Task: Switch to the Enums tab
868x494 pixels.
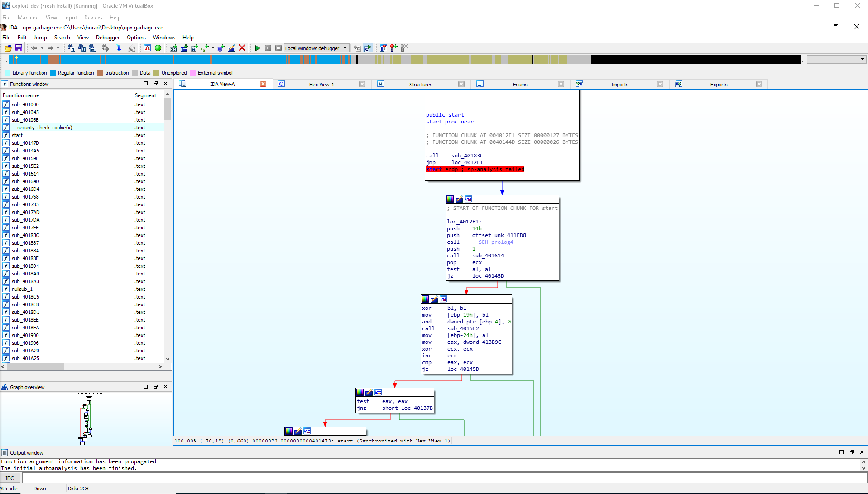Action: [520, 85]
